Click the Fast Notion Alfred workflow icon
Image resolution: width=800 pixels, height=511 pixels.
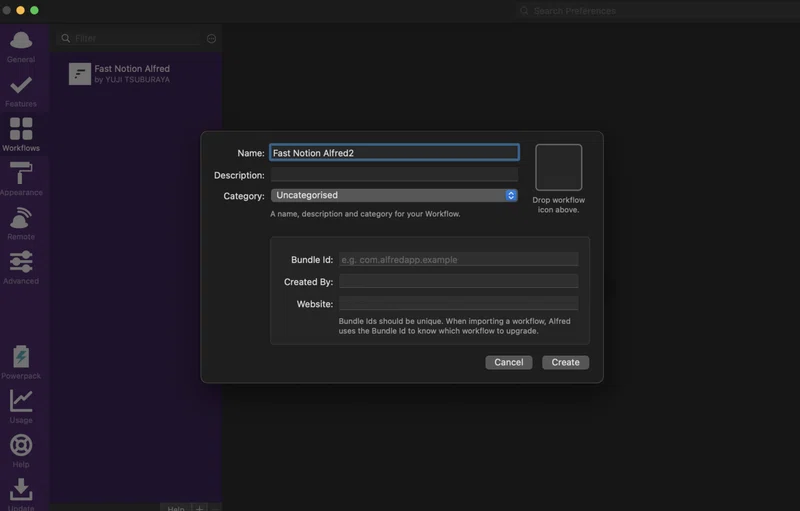point(80,74)
